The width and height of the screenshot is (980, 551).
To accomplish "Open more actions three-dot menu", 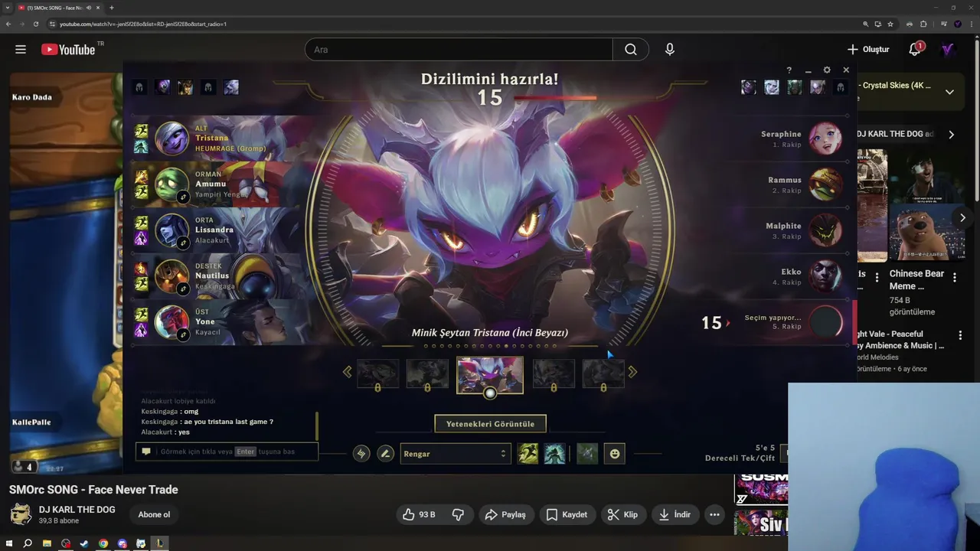I will 714,515.
